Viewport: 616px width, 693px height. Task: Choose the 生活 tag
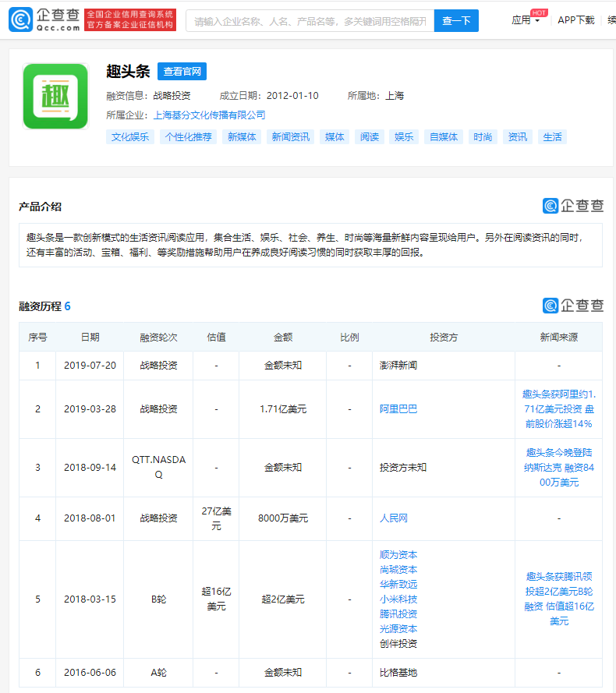552,137
